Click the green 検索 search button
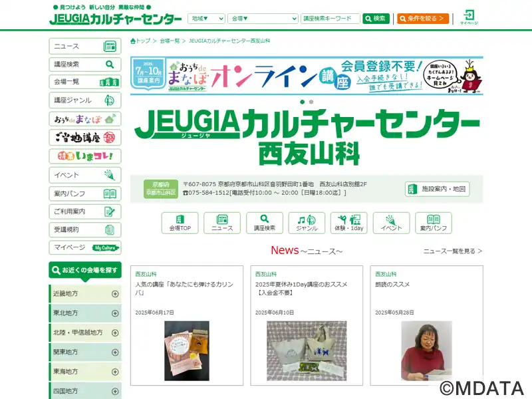Image resolution: width=532 pixels, height=399 pixels. [x=376, y=19]
